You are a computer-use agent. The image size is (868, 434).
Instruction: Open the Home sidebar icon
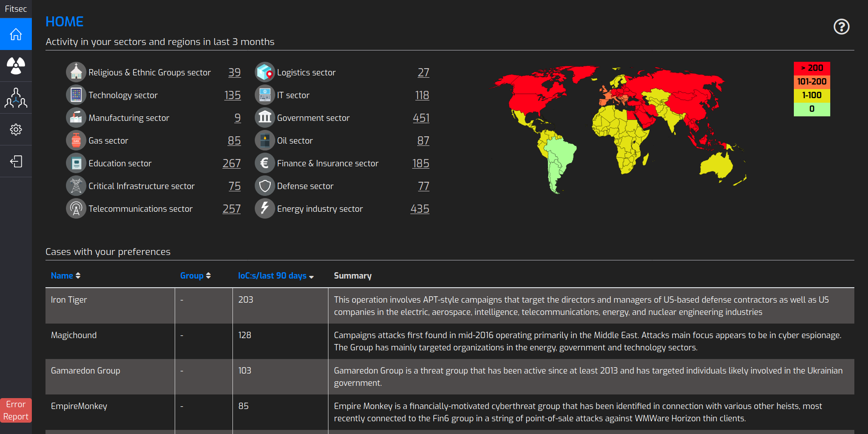[x=16, y=34]
